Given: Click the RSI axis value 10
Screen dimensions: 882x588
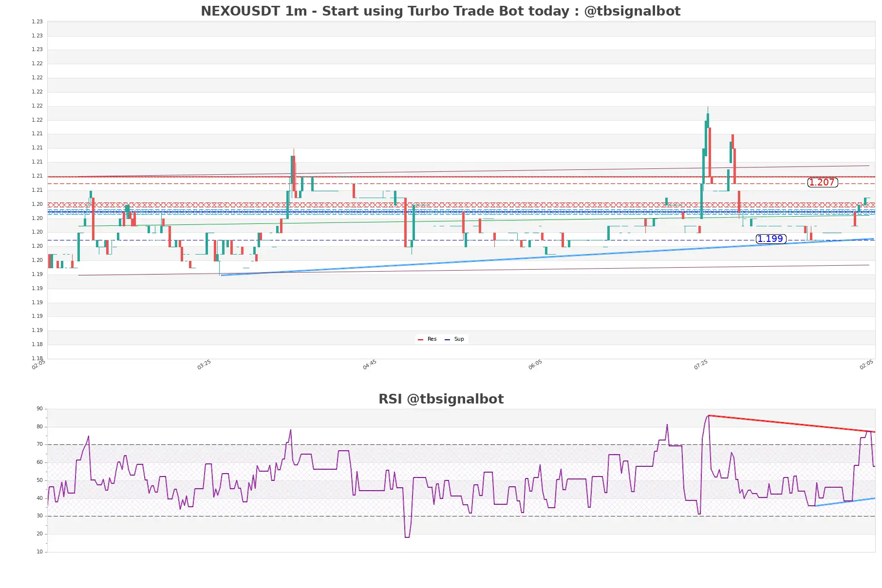Looking at the screenshot, I should pos(39,552).
